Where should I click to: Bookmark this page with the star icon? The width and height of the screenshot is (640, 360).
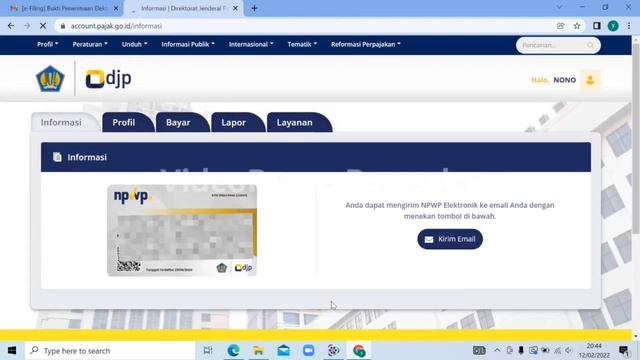point(577,26)
